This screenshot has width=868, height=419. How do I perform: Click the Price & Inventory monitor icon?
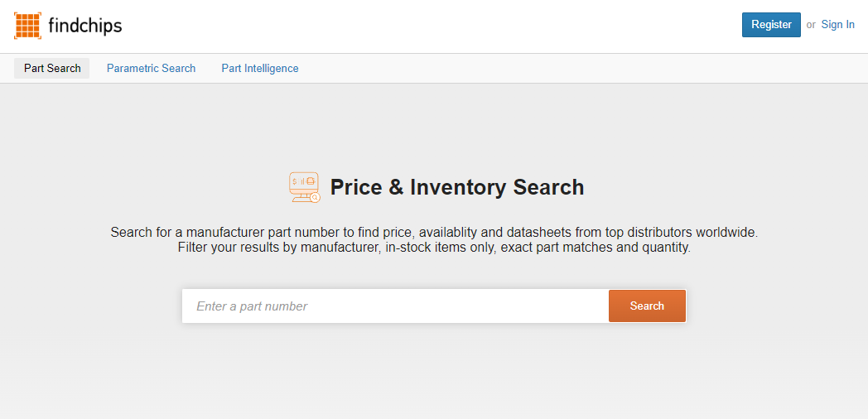pyautogui.click(x=305, y=187)
